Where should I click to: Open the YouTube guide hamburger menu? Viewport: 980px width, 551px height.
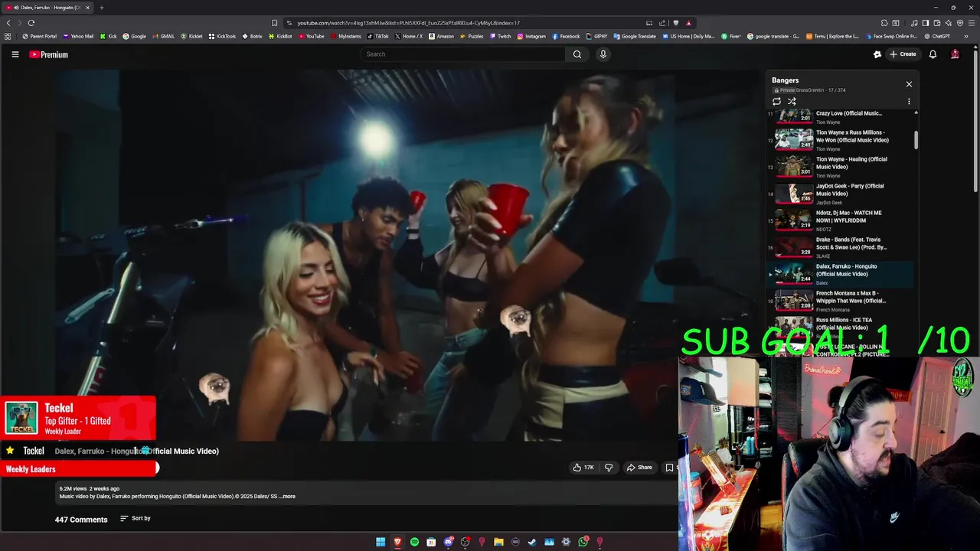15,54
